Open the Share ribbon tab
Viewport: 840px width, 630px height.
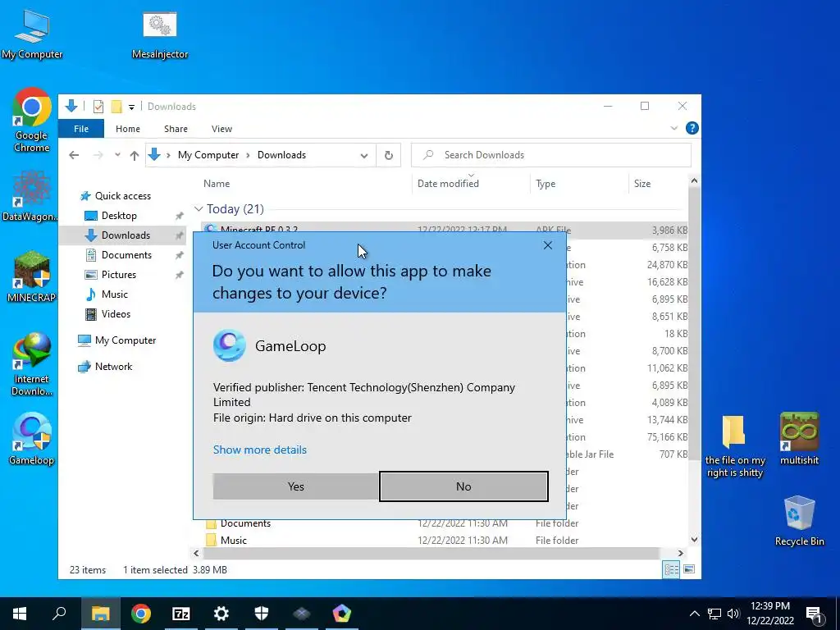tap(176, 129)
